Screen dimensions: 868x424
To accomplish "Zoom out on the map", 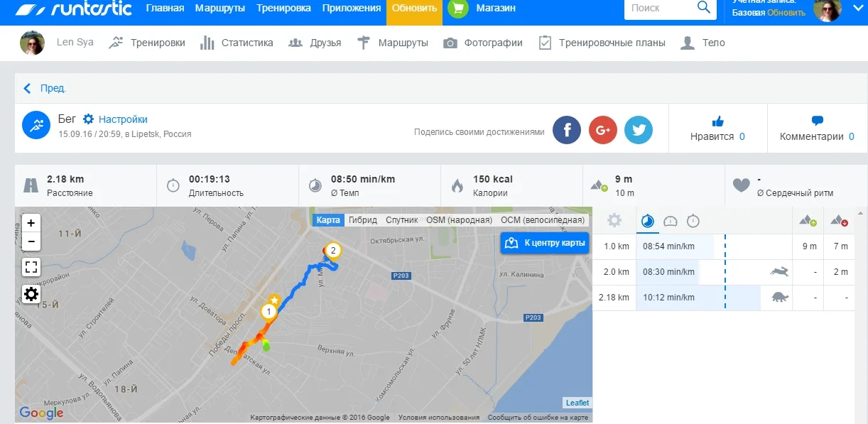I will (31, 241).
